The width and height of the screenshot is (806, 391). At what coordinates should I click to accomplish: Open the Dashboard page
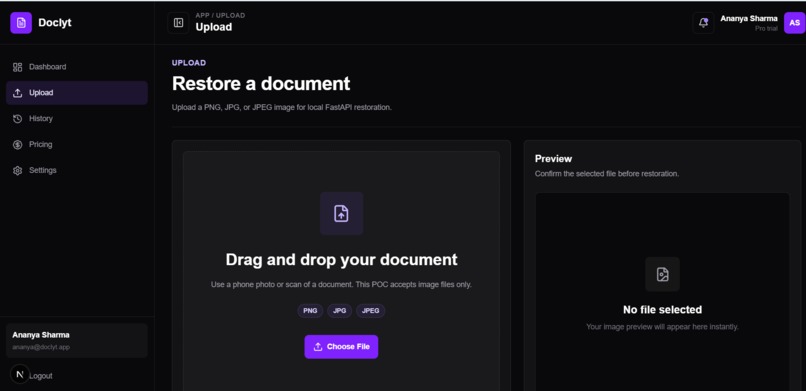[77, 67]
